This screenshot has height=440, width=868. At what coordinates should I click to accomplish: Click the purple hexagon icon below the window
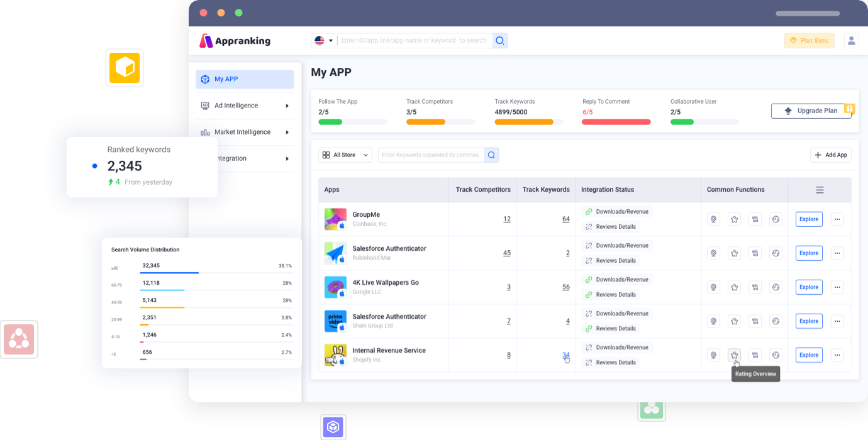333,427
